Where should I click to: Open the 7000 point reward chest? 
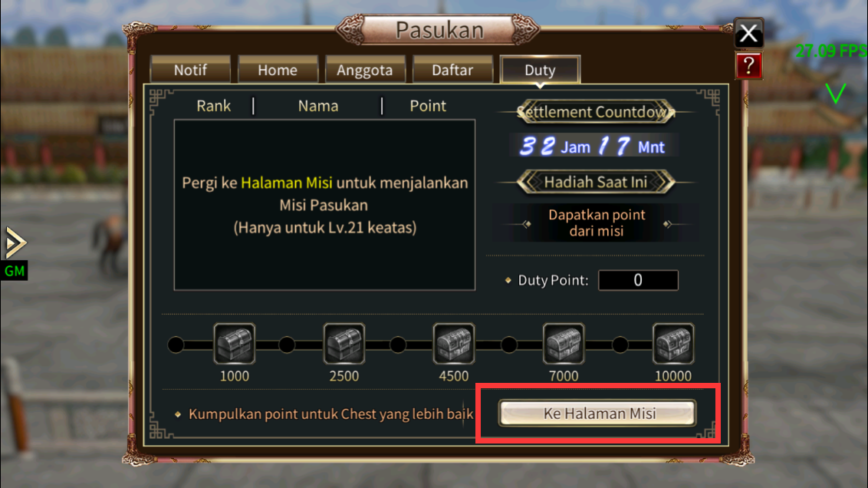[563, 344]
